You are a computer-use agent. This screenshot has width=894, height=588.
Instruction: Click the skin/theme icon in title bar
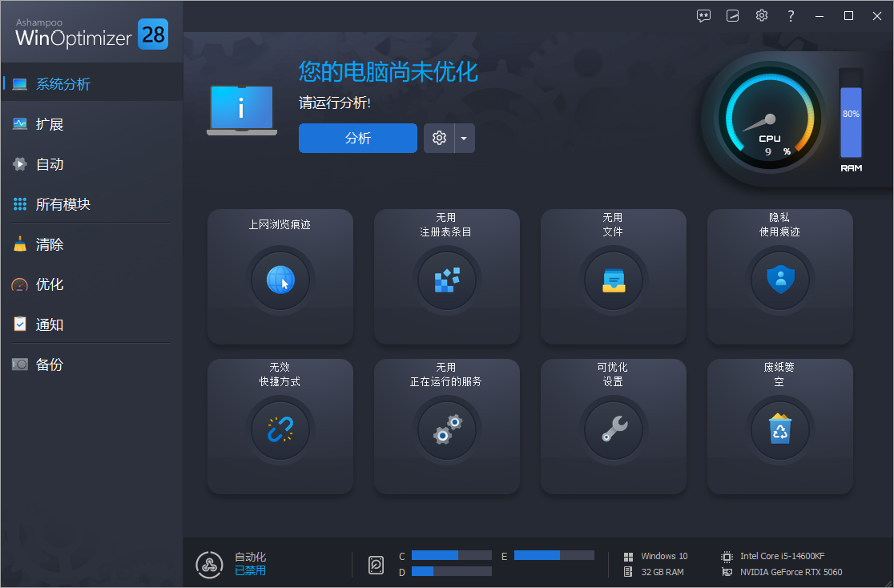click(733, 16)
